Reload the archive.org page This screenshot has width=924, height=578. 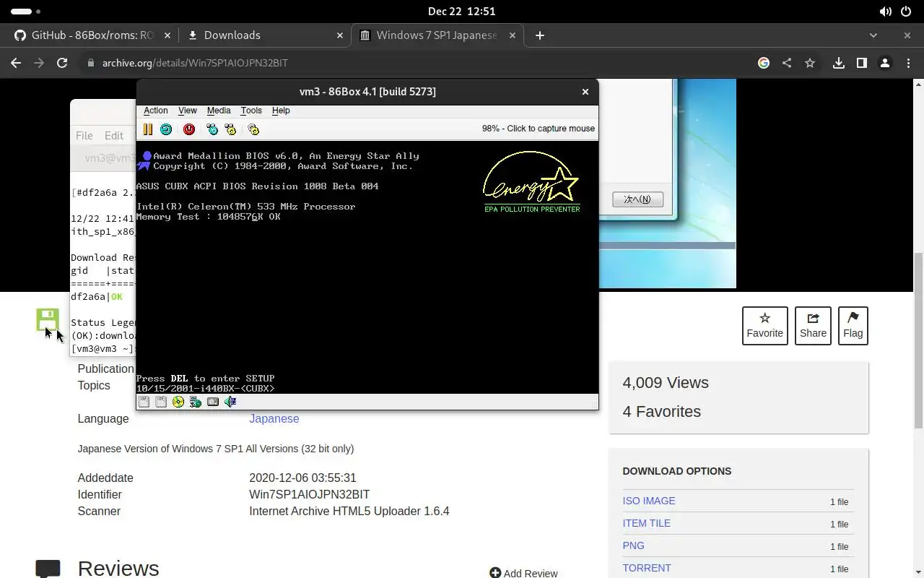tap(62, 63)
